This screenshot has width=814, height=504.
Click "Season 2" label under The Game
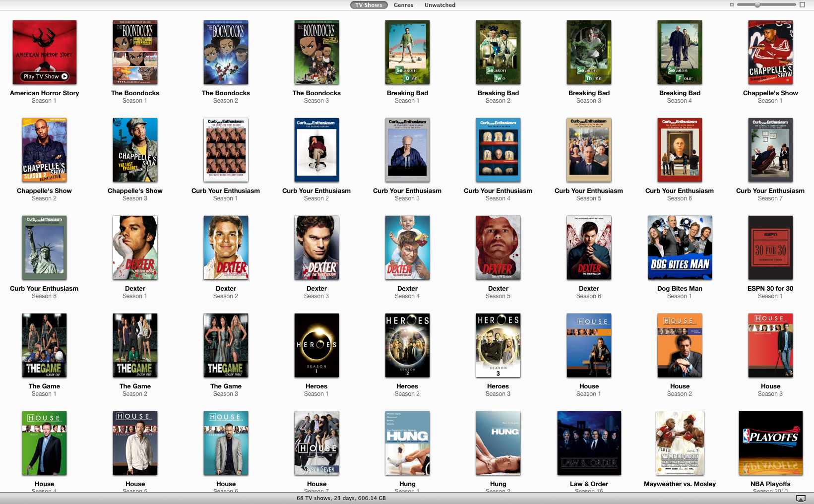tap(135, 394)
